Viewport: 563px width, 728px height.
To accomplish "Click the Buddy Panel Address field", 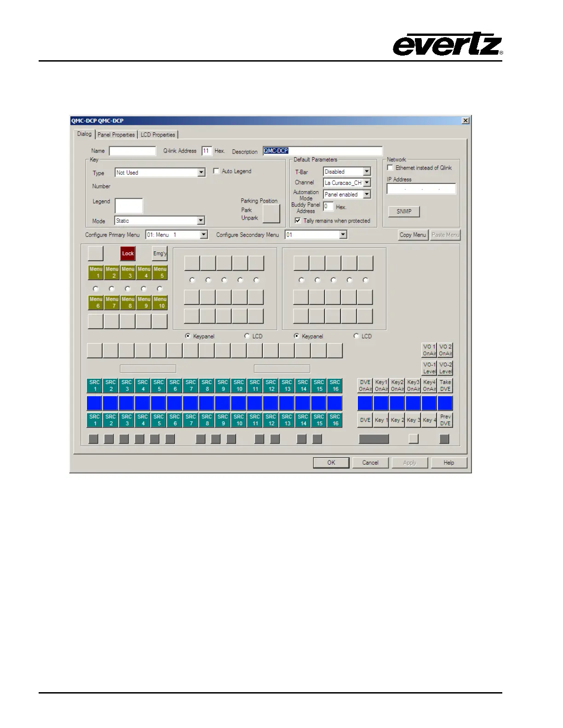I will point(328,206).
